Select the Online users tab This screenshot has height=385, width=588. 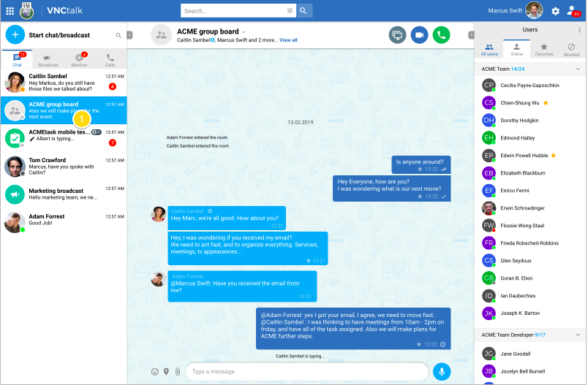click(517, 50)
